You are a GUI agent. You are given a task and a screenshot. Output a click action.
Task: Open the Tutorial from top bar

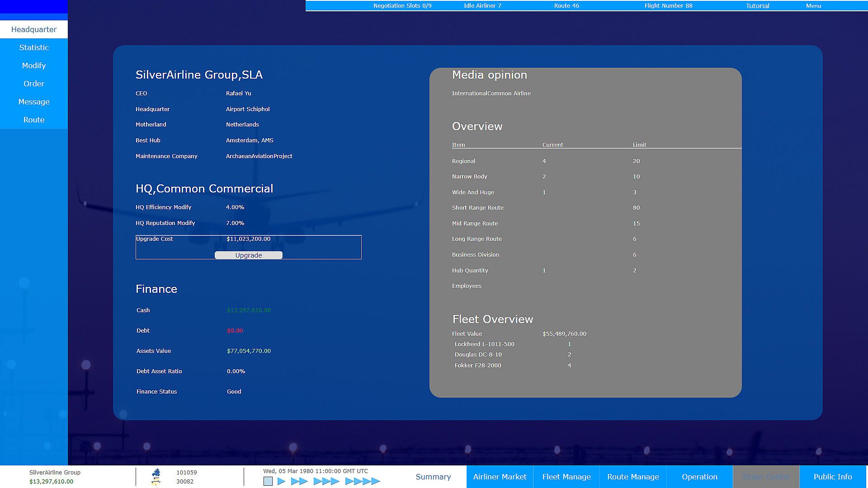click(757, 6)
